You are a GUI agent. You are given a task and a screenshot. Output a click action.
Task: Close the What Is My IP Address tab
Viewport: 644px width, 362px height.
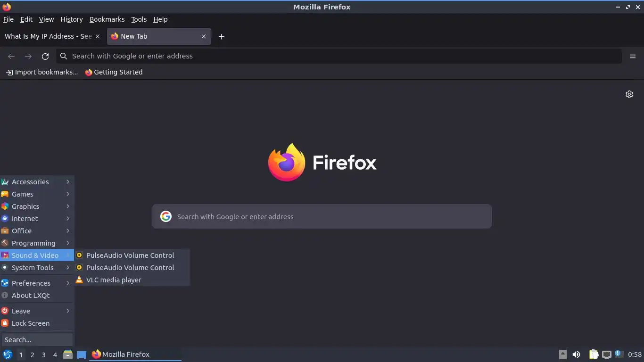[x=98, y=36]
